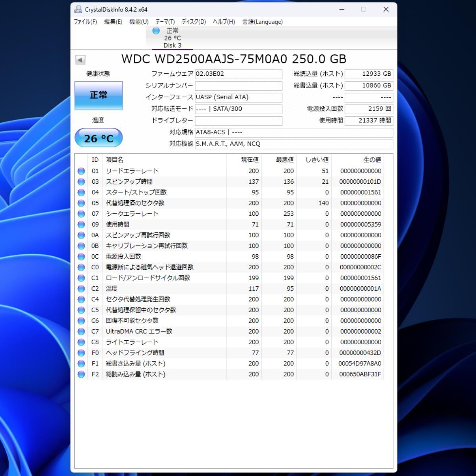Click the 項目名 column header
This screenshot has width=476, height=476.
tap(115, 160)
